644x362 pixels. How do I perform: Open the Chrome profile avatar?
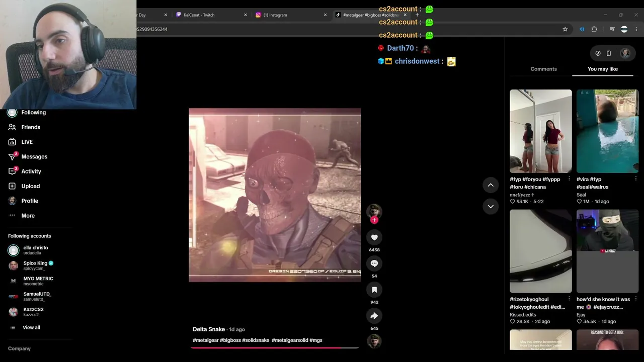pos(624,29)
